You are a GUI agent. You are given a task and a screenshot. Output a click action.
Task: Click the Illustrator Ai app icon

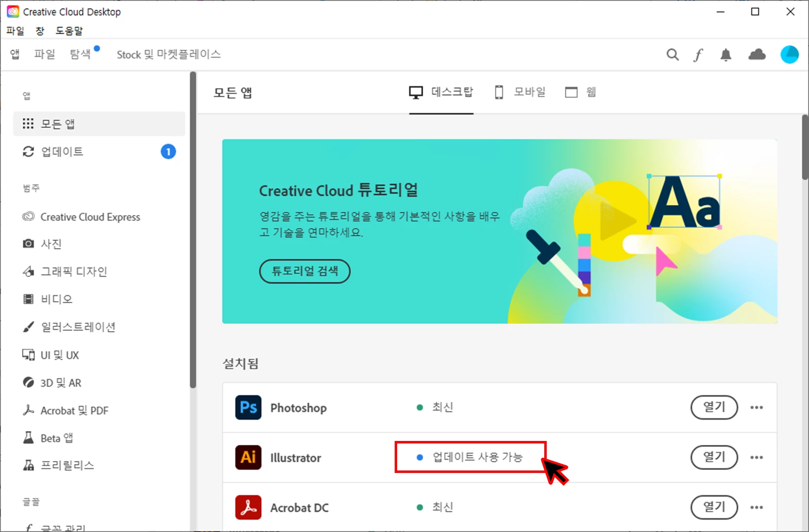(x=248, y=458)
